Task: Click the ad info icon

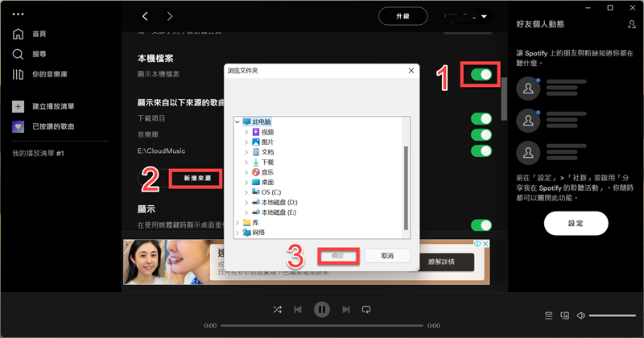Action: (477, 244)
